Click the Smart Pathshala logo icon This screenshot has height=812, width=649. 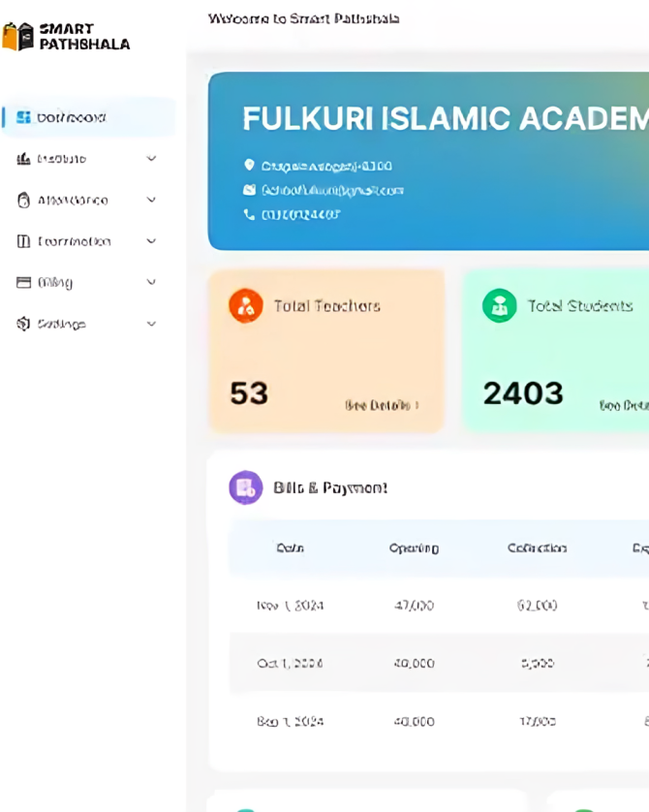18,37
